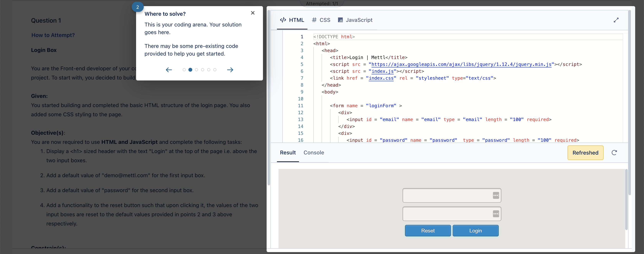Expand the code editor to fullscreen
The width and height of the screenshot is (644, 254).
616,20
